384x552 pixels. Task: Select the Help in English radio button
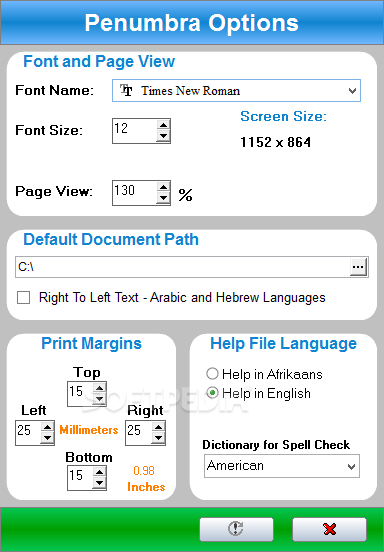pos(212,393)
